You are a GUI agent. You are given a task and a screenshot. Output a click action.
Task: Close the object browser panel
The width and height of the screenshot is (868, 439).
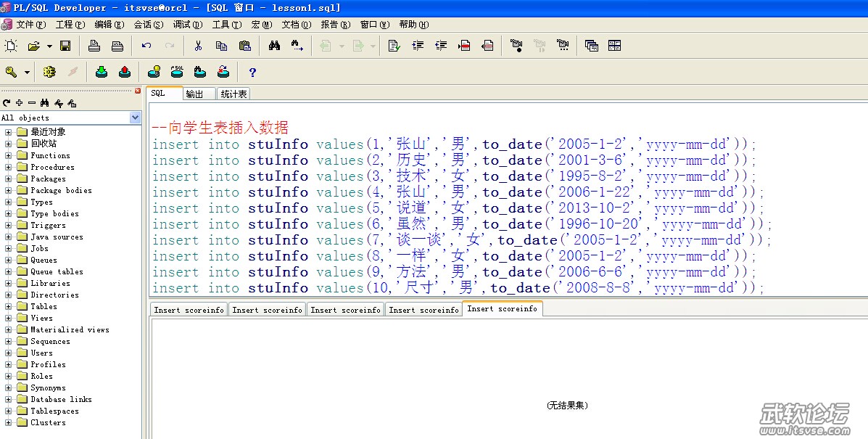point(138,91)
